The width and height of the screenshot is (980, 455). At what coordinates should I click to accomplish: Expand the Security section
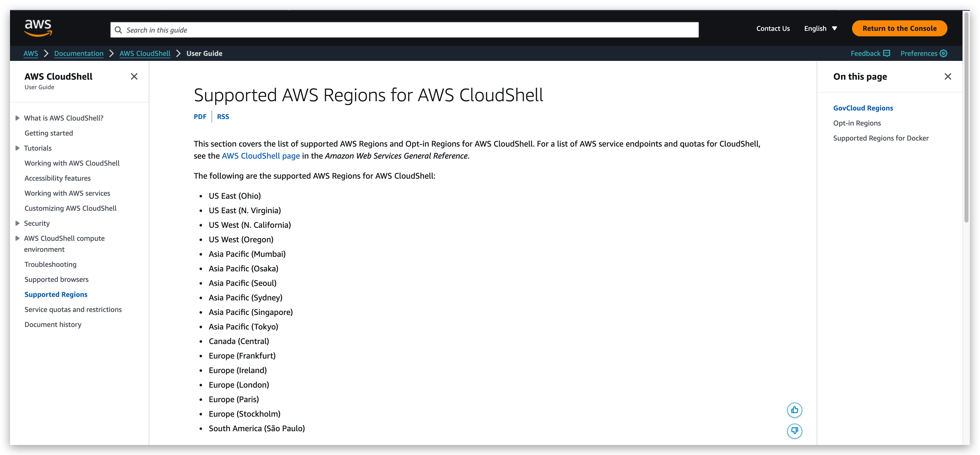point(18,223)
